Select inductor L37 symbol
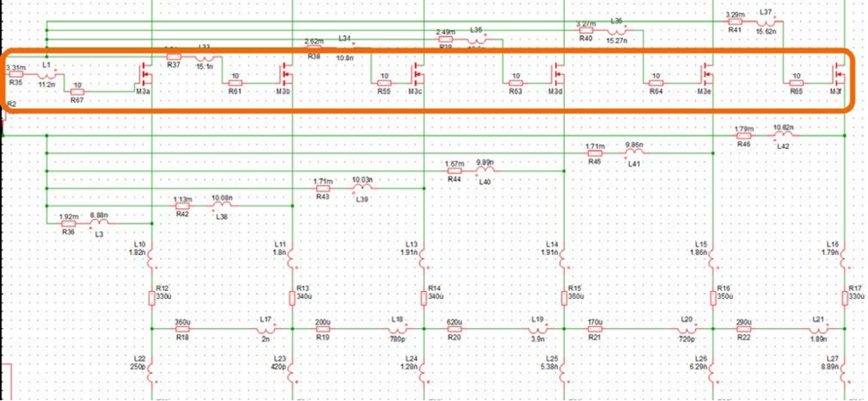 tap(766, 22)
